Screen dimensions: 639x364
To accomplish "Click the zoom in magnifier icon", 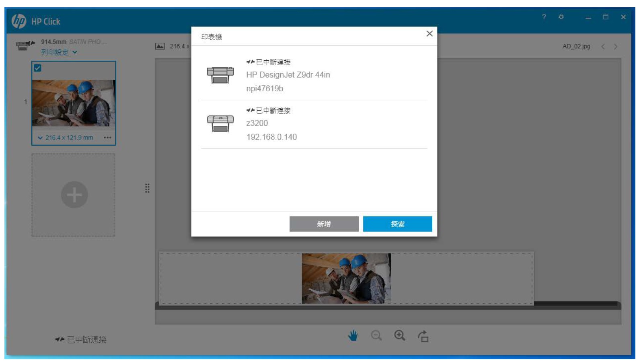I will [399, 335].
